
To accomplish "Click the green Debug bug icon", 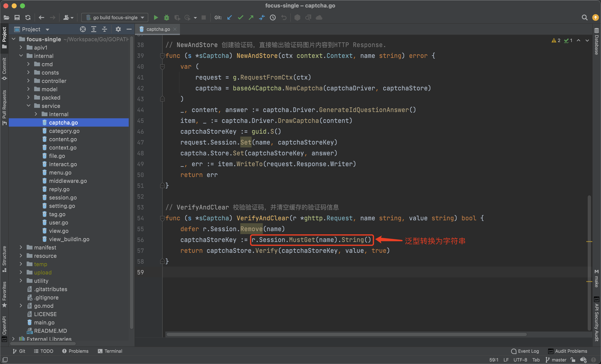I will coord(167,17).
